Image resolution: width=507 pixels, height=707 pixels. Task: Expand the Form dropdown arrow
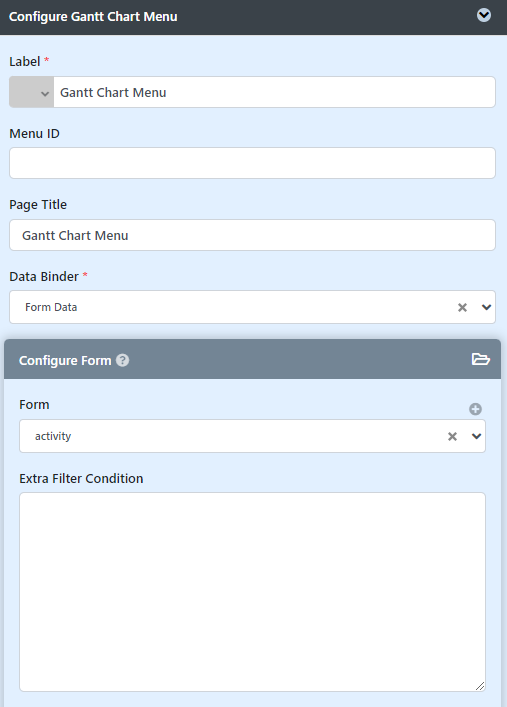pos(476,436)
